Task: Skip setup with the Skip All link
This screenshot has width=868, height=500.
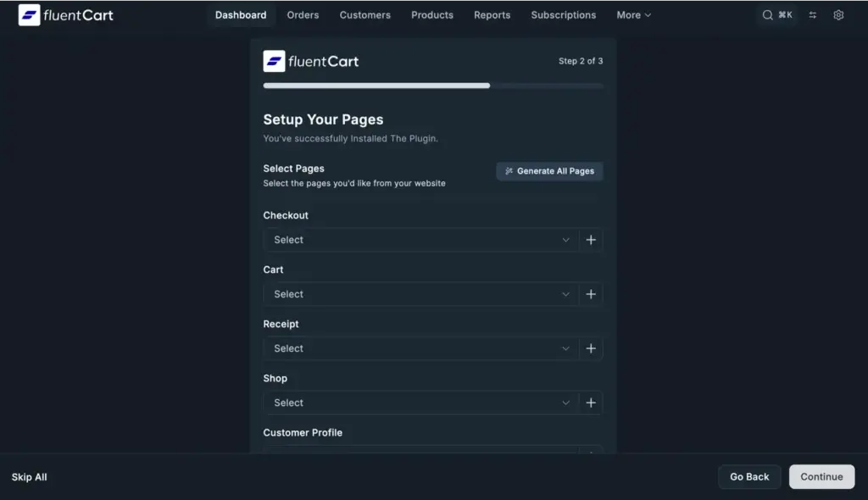Action: point(29,477)
